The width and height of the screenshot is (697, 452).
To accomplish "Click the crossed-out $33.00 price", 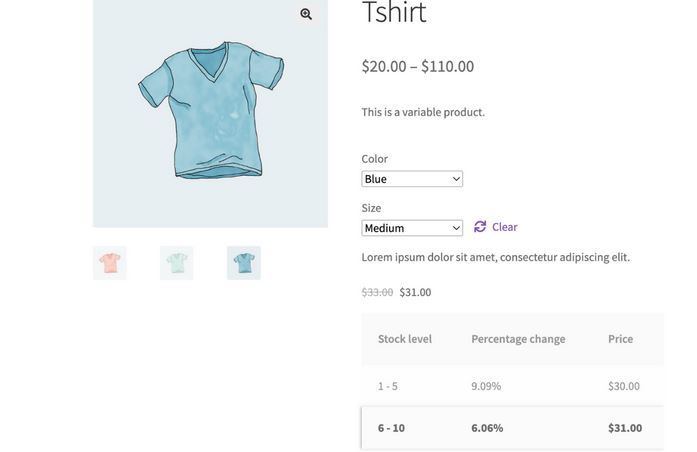I will (x=377, y=292).
